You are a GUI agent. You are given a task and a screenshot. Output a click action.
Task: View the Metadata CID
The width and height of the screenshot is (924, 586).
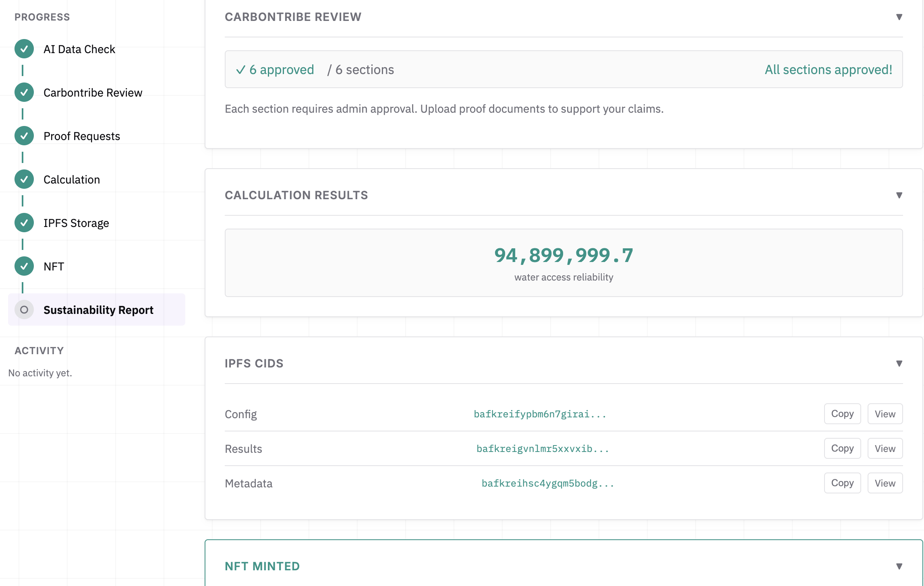click(885, 483)
